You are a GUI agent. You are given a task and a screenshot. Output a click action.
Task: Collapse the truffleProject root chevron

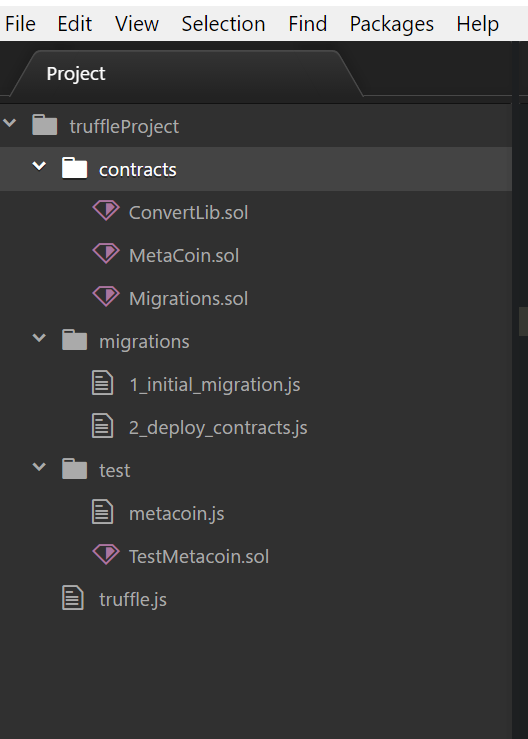coord(9,123)
